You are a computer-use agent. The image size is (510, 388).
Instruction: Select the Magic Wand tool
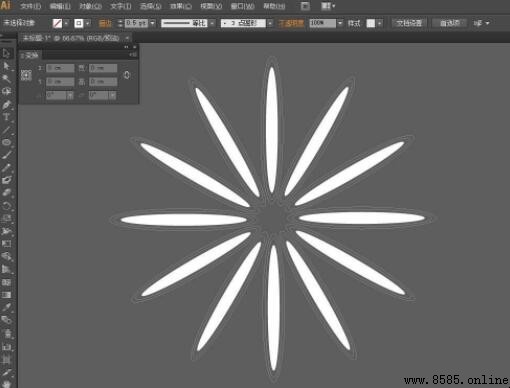(6, 79)
